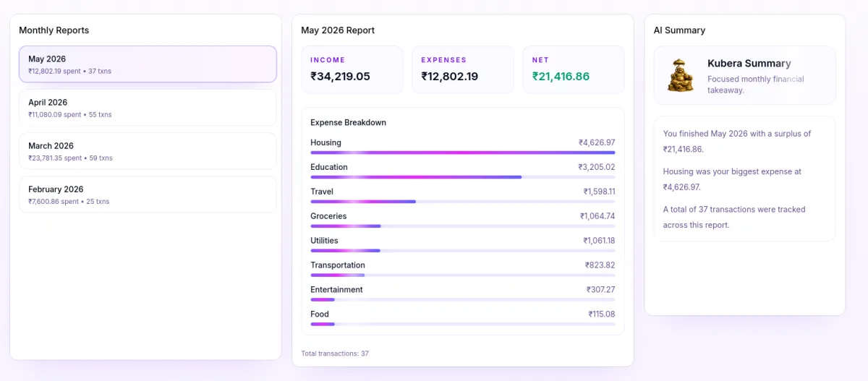Click the Net card showing ₹21,416.86
This screenshot has width=868, height=381.
574,69
